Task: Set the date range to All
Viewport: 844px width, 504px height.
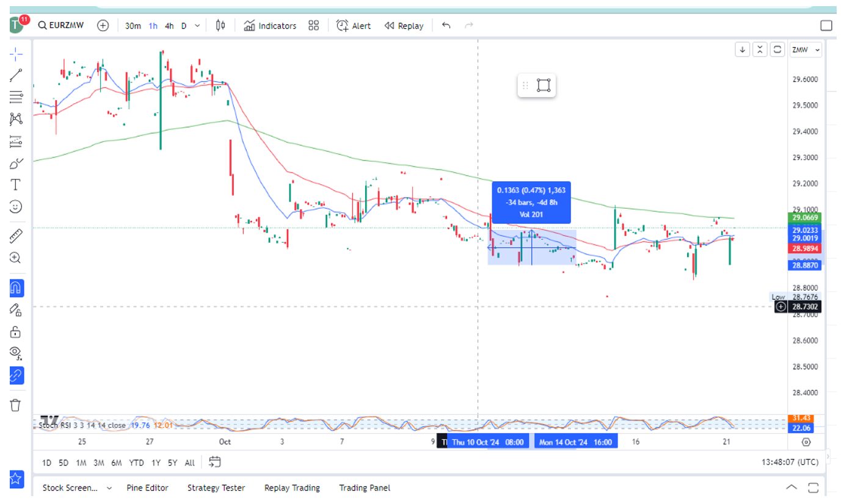Action: point(189,463)
